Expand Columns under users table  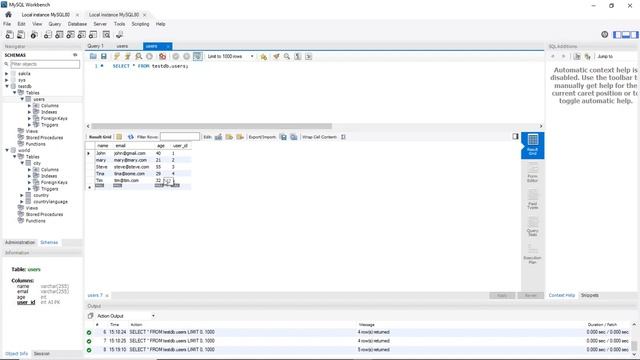tap(30, 106)
